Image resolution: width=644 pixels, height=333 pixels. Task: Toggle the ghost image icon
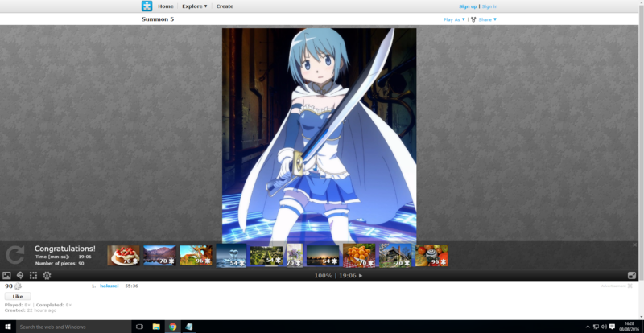(x=19, y=276)
